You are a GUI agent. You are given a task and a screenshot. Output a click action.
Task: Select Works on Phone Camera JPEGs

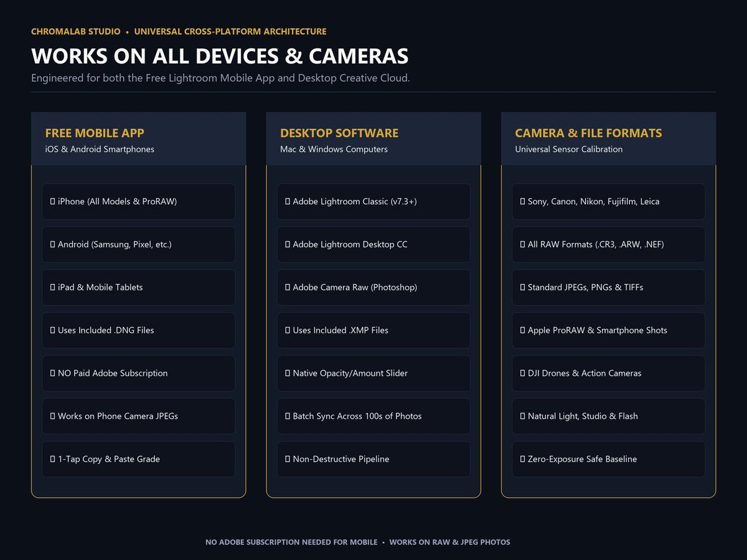(139, 416)
